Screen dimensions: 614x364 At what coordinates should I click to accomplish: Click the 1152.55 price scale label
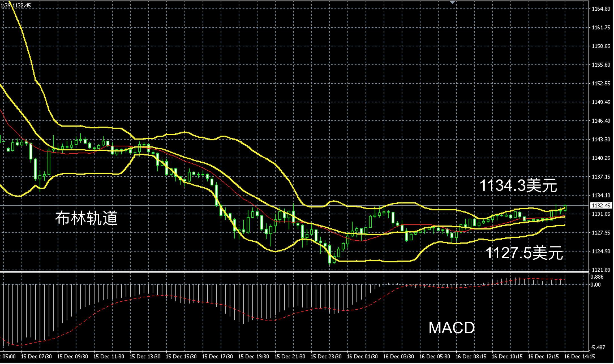click(601, 83)
